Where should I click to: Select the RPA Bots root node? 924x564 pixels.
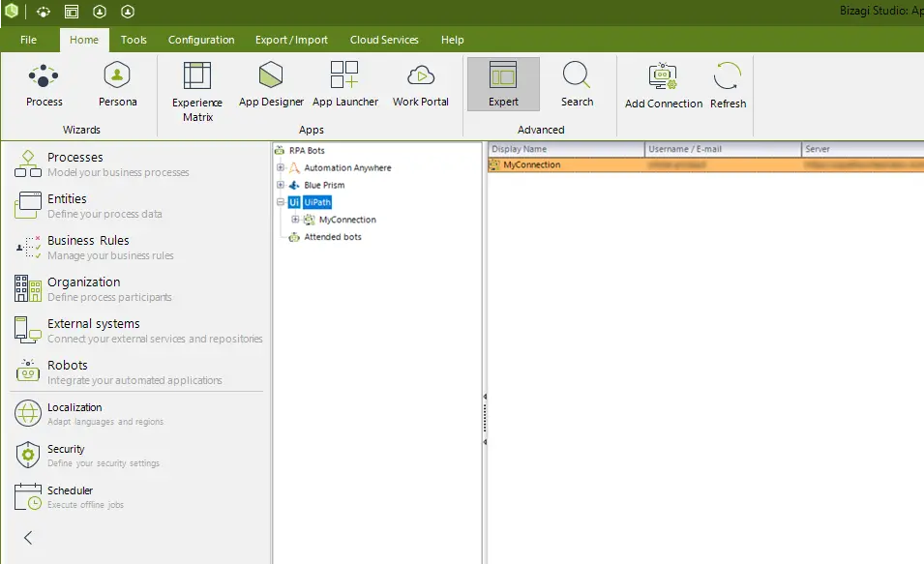pyautogui.click(x=307, y=150)
